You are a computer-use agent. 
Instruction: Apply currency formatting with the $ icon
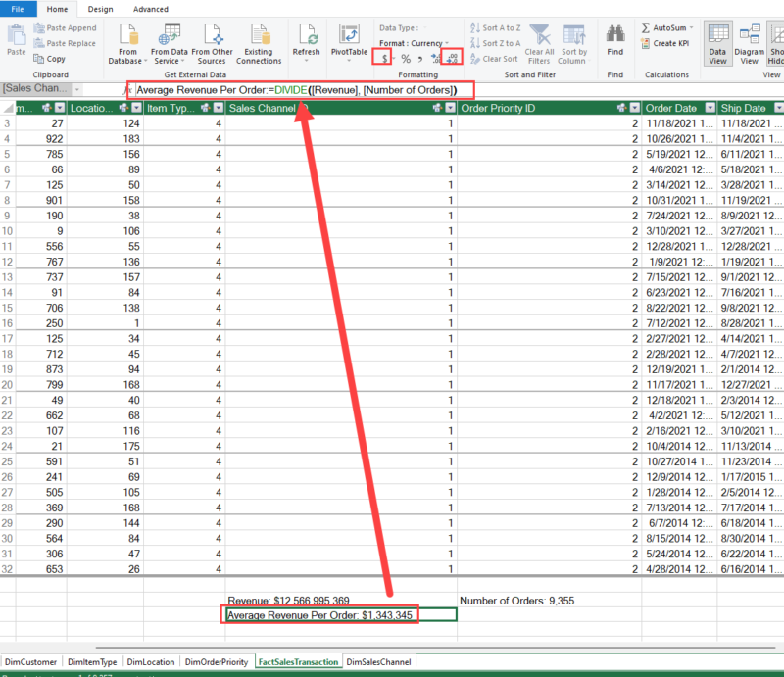[x=382, y=57]
